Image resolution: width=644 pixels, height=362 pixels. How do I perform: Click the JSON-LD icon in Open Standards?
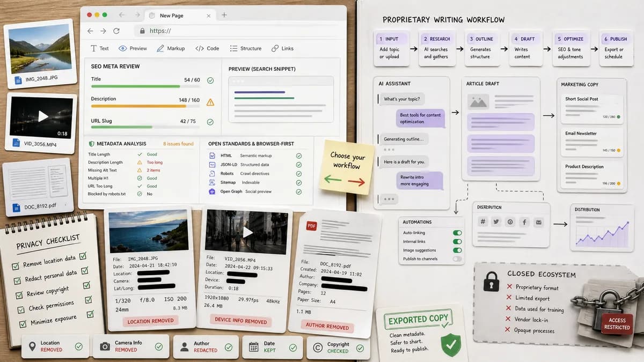coord(212,165)
